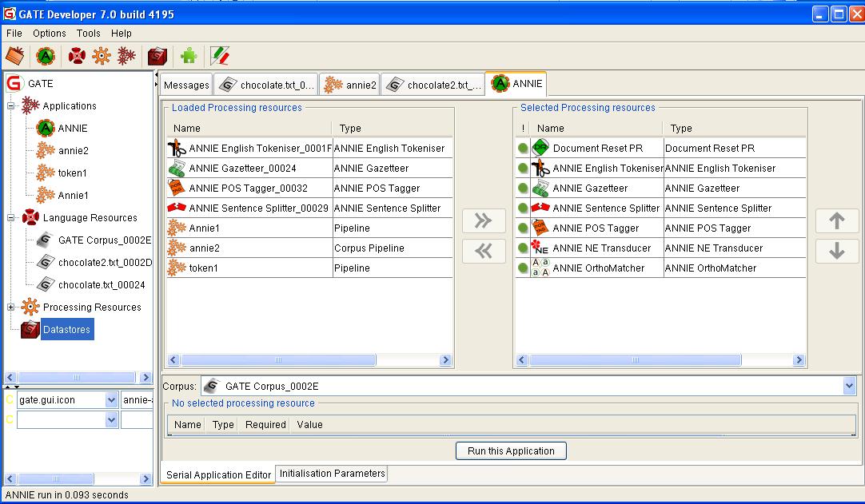
Task: Select chocolate.txt_00024 in the resource tree
Action: pos(102,284)
